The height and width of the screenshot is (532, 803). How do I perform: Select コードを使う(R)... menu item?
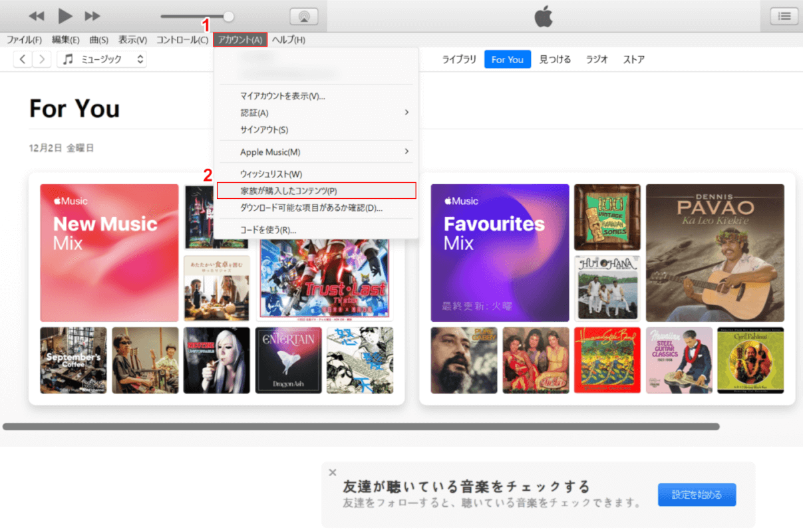(316, 230)
